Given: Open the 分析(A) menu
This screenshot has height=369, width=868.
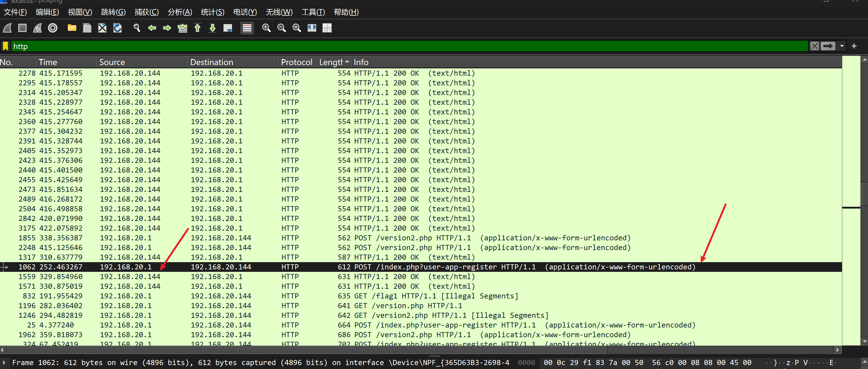Looking at the screenshot, I should pyautogui.click(x=180, y=12).
